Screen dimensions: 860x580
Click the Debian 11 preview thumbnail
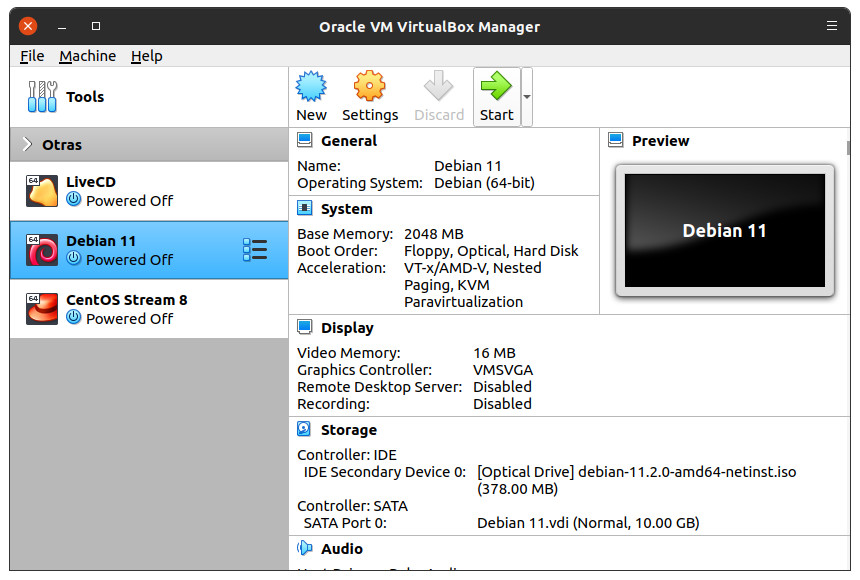724,231
